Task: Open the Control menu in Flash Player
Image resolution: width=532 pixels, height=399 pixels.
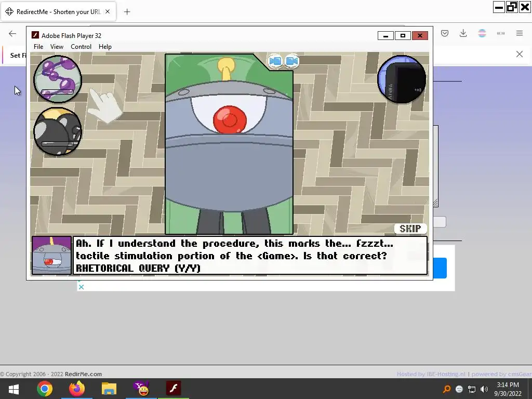Action: (x=81, y=46)
